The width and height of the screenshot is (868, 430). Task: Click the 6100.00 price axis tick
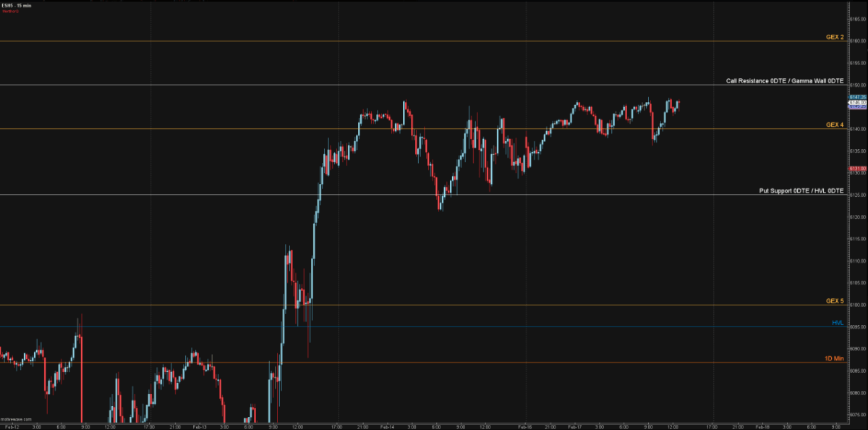[857, 305]
